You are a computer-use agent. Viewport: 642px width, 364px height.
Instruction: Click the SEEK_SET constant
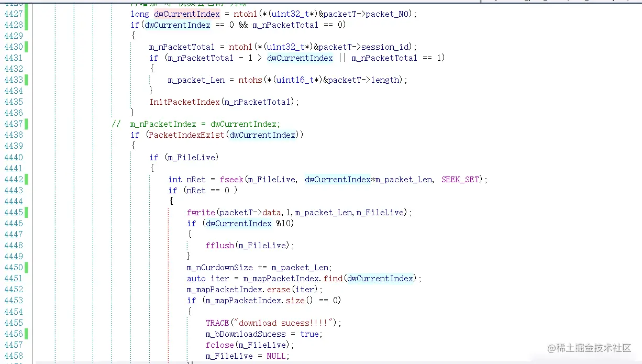pos(460,179)
